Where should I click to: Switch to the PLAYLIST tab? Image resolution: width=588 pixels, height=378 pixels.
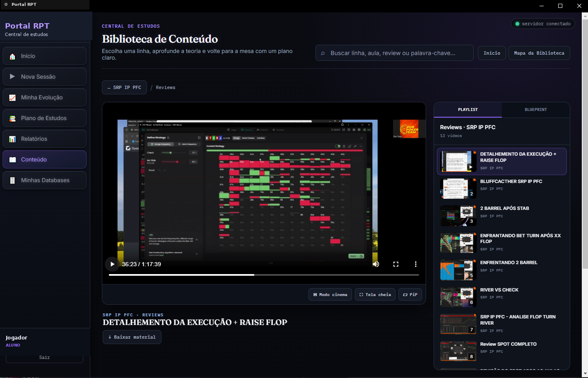468,110
